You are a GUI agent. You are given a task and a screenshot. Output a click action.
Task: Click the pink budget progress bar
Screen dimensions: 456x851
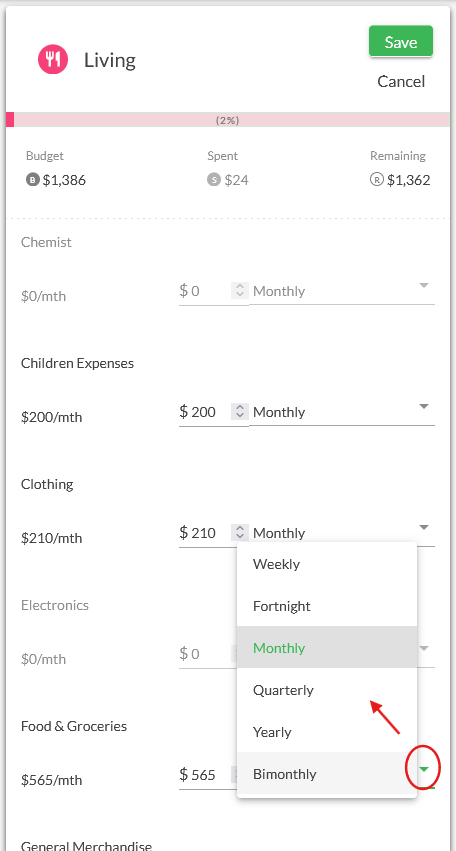pyautogui.click(x=228, y=120)
